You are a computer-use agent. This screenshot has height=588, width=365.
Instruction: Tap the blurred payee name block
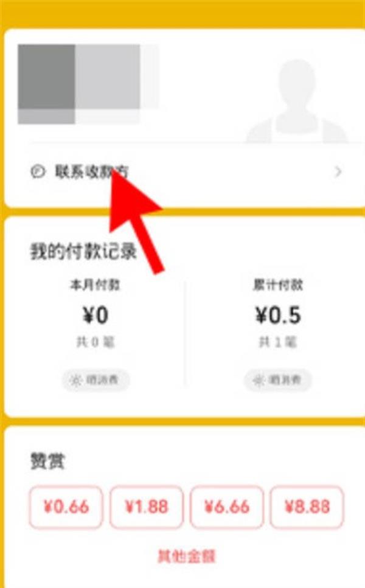click(x=88, y=84)
